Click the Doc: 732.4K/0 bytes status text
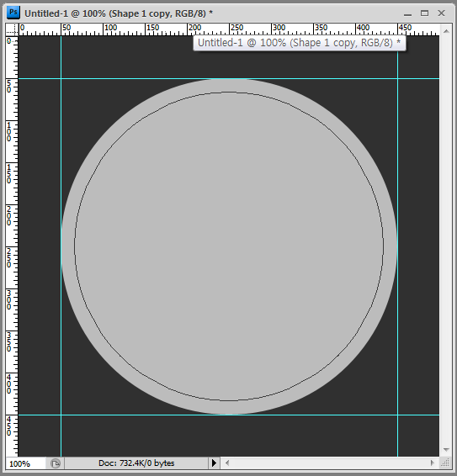Image resolution: width=457 pixels, height=476 pixels. 136,463
